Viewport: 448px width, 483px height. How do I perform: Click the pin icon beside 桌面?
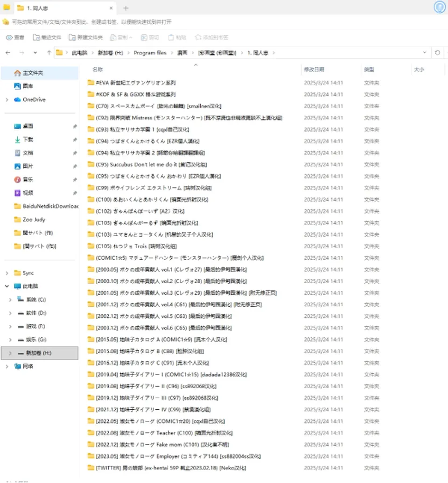pyautogui.click(x=75, y=126)
